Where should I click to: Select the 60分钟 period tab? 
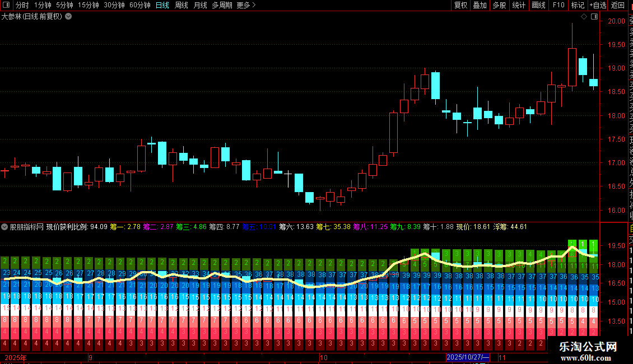pyautogui.click(x=140, y=5)
